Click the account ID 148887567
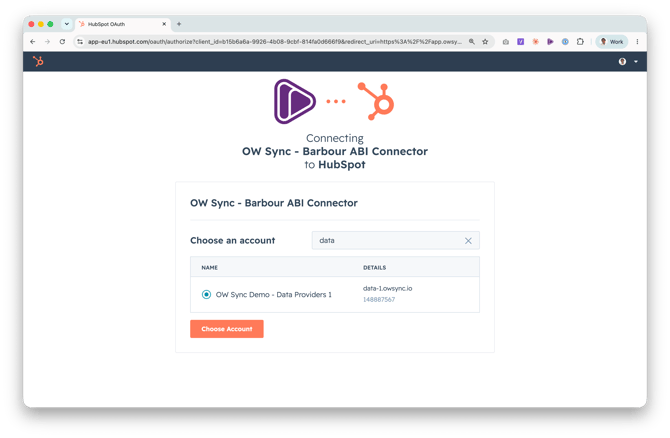Viewport: 670px width, 438px height. click(379, 300)
